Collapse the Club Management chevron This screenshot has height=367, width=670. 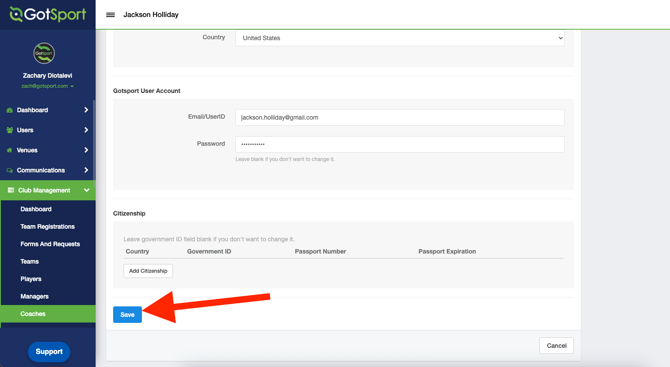click(86, 190)
